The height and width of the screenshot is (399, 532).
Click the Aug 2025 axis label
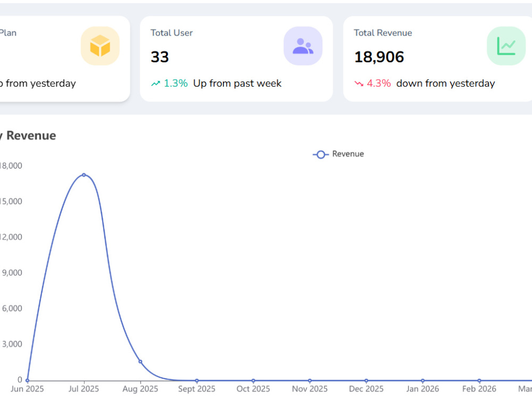pos(140,389)
